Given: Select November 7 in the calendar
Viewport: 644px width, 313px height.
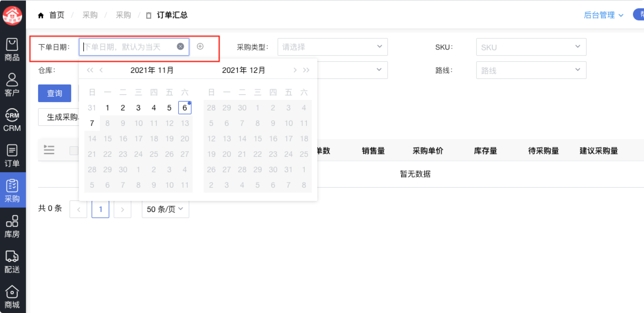Looking at the screenshot, I should tap(92, 123).
